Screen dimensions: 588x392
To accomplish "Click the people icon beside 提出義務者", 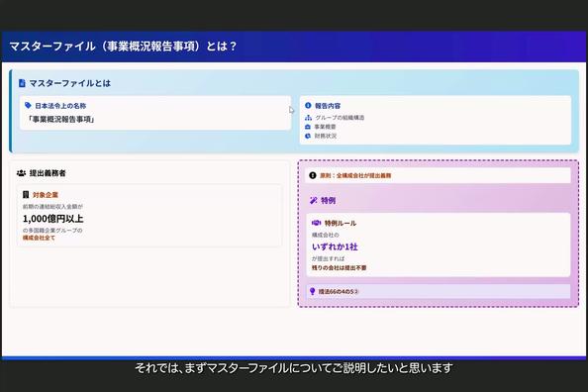I will click(x=21, y=173).
